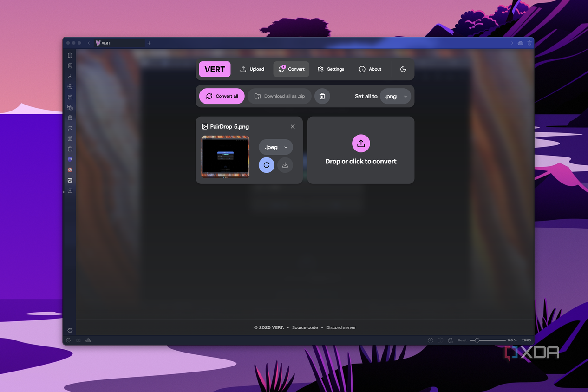Toggle dark mode with the moon icon
The height and width of the screenshot is (392, 588).
pos(403,69)
